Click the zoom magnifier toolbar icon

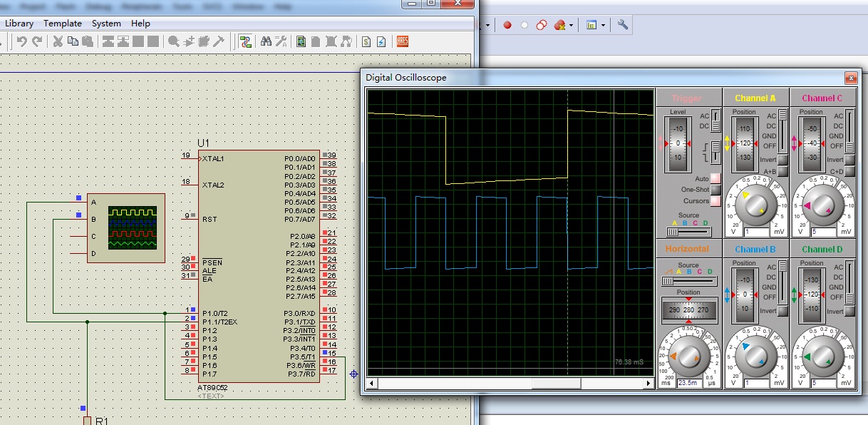click(x=173, y=42)
